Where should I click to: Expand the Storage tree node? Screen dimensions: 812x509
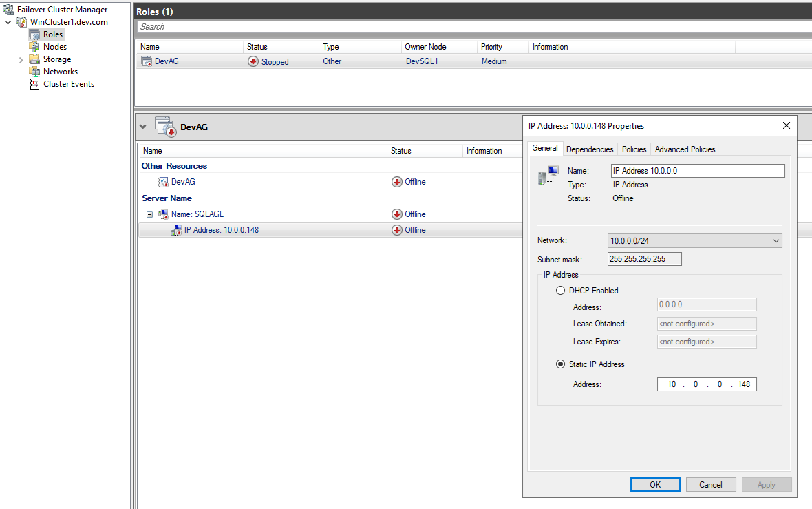[x=21, y=60]
